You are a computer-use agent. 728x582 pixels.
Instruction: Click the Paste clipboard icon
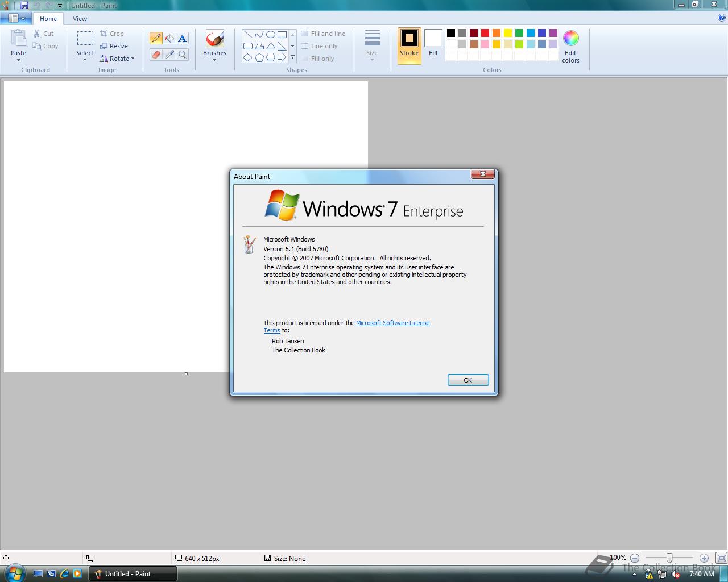[19, 39]
